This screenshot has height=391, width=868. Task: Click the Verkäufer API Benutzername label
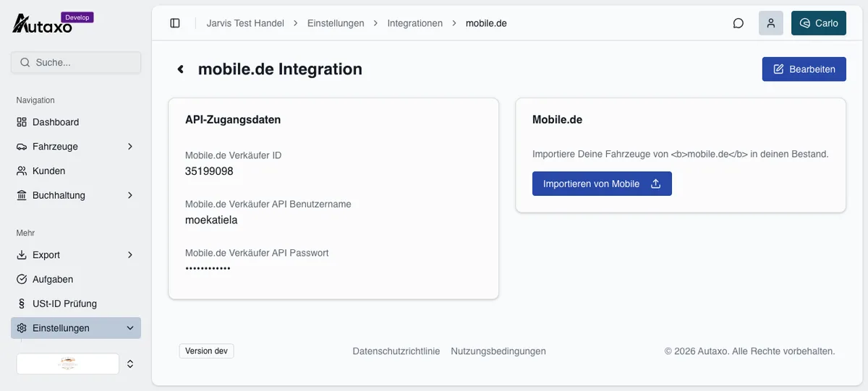coord(268,204)
